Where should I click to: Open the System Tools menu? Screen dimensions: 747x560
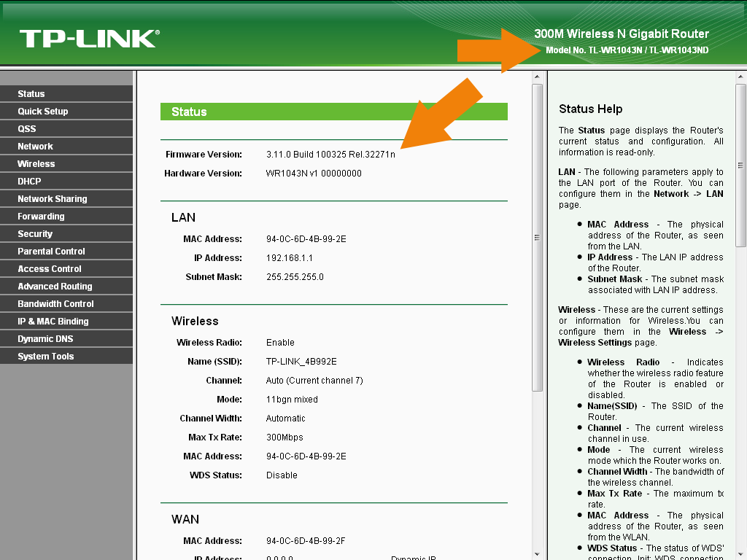(66, 356)
